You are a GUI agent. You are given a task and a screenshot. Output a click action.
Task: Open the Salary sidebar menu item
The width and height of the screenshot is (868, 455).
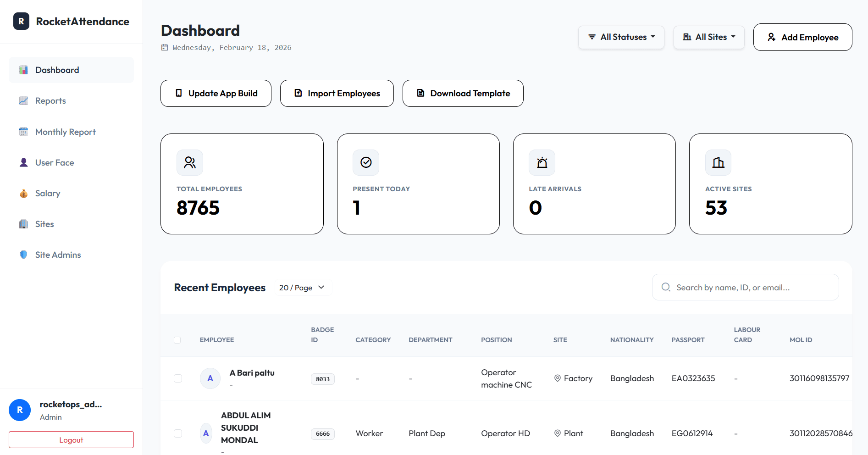pyautogui.click(x=47, y=194)
